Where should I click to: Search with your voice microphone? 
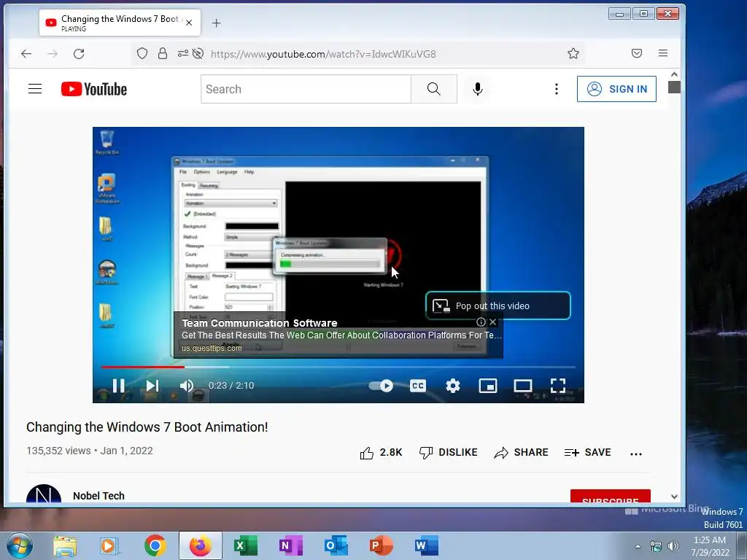(478, 89)
